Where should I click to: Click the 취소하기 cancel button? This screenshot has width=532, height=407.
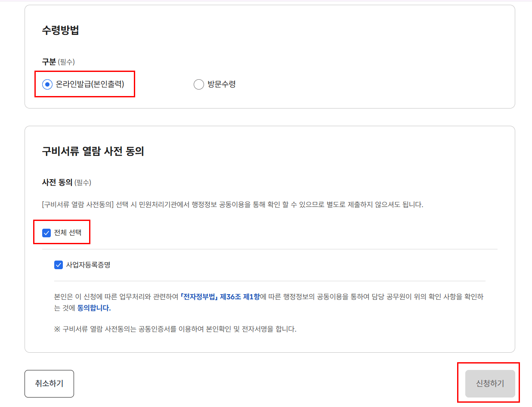click(x=49, y=383)
